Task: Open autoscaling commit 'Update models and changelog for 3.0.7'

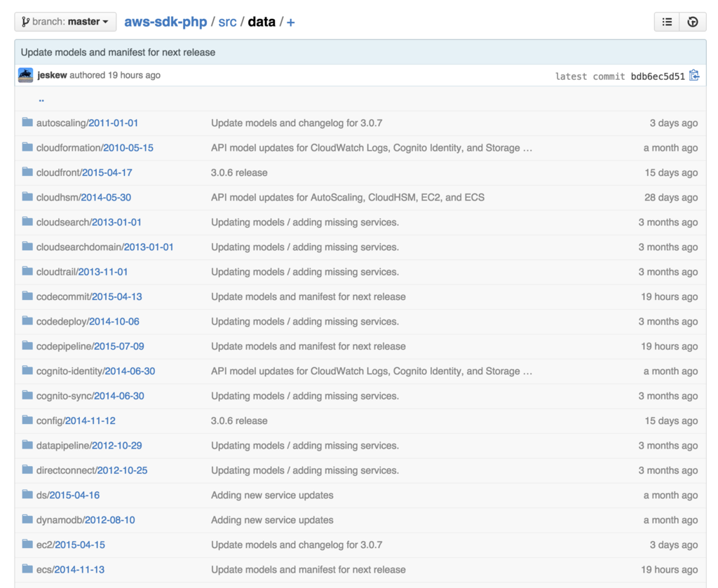Action: 297,123
